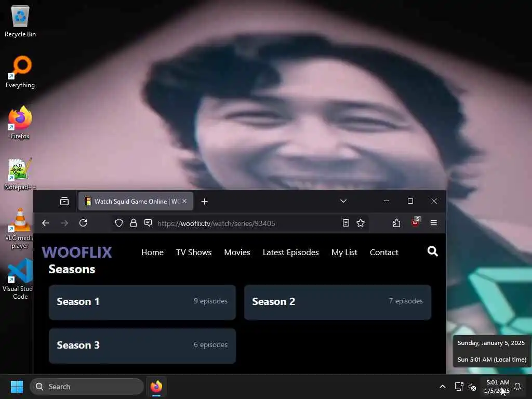532x399 pixels.
Task: Open the site permissions icon in the address bar
Action: point(148,223)
